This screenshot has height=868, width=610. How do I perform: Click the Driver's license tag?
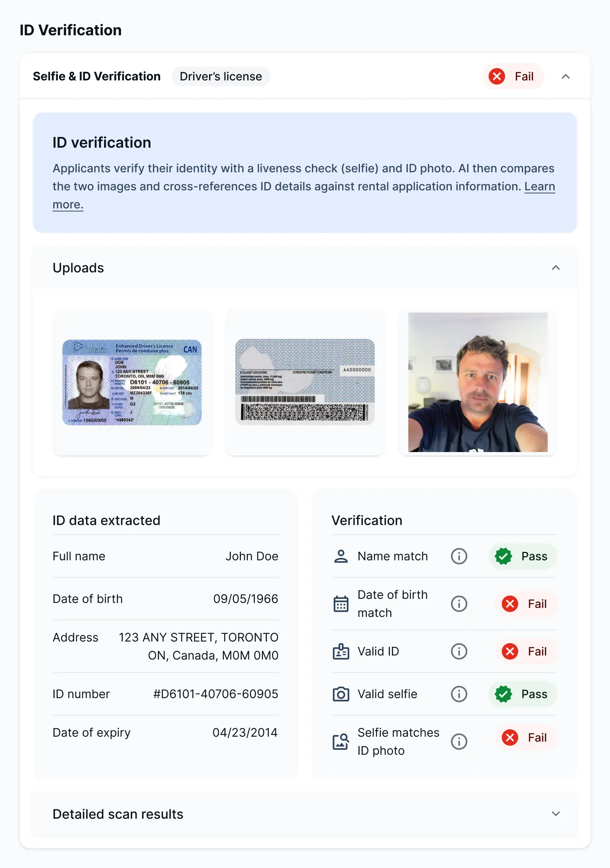[221, 77]
